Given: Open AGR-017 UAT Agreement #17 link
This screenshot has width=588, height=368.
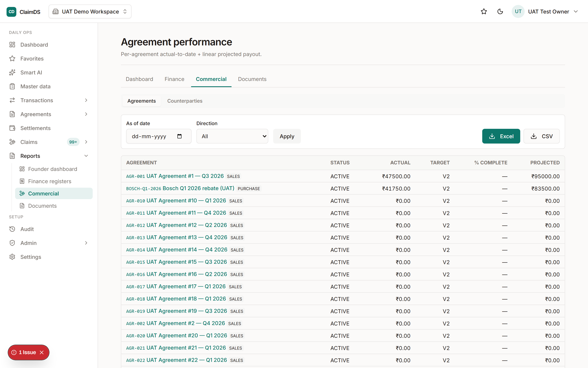Looking at the screenshot, I should 176,286.
